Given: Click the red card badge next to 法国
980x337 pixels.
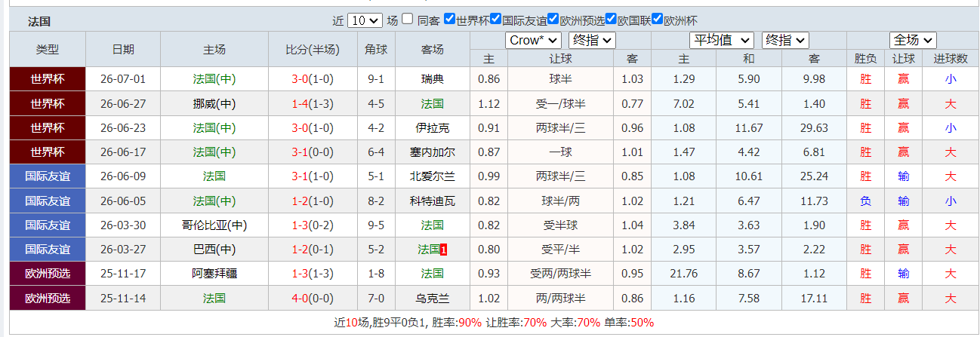Looking at the screenshot, I should [443, 249].
